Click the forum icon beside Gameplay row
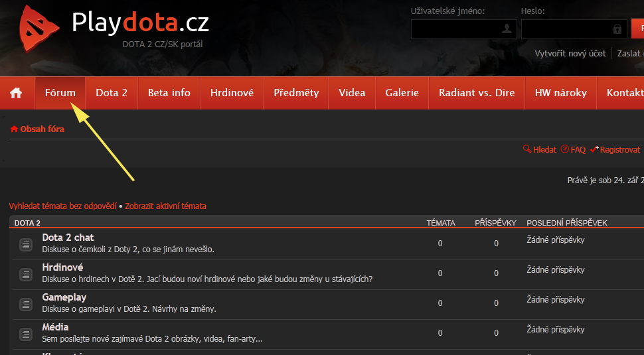This screenshot has width=644, height=355. [26, 305]
